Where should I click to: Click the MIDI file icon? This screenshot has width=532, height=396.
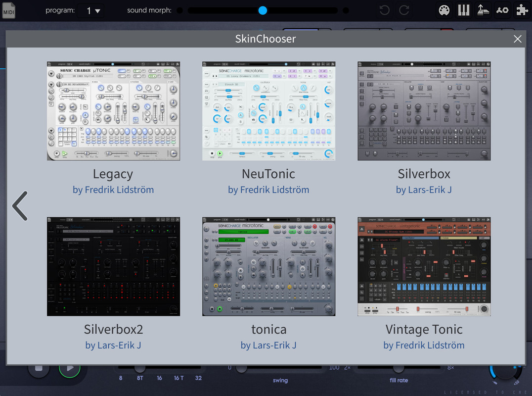tap(8, 10)
